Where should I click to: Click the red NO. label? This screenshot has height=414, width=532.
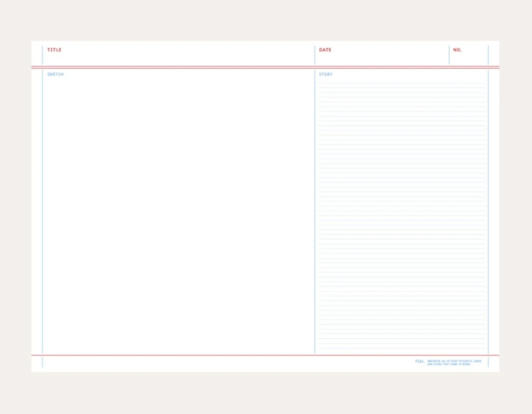click(x=457, y=50)
